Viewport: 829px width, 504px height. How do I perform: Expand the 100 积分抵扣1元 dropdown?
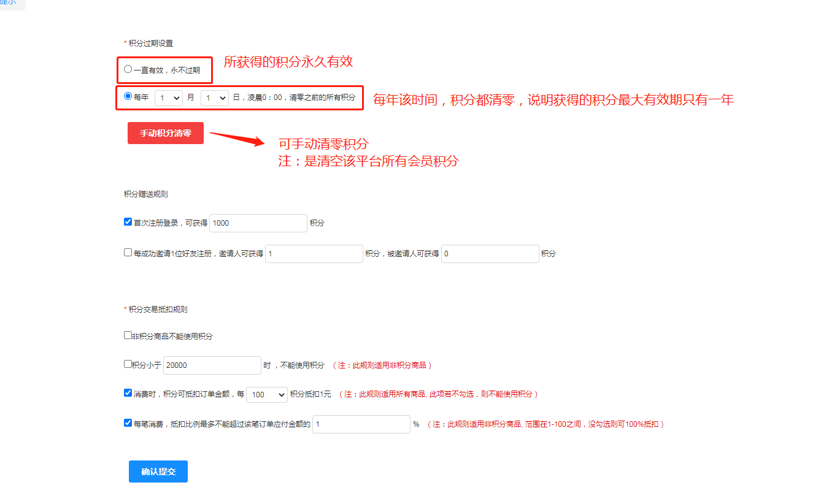[x=266, y=395]
